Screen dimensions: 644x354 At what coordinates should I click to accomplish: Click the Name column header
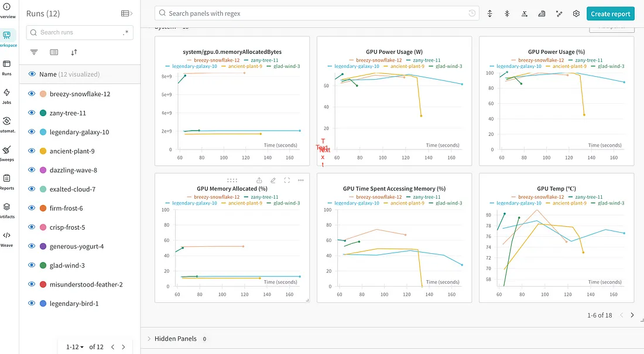pyautogui.click(x=47, y=74)
